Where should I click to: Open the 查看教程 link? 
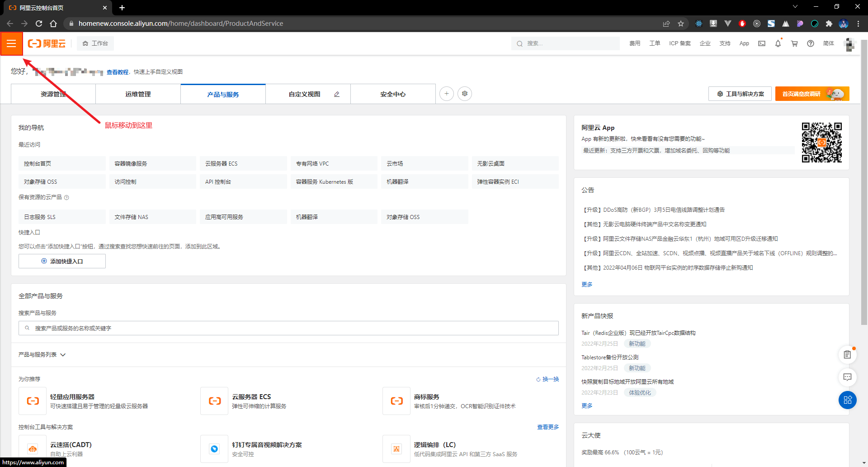(x=118, y=72)
